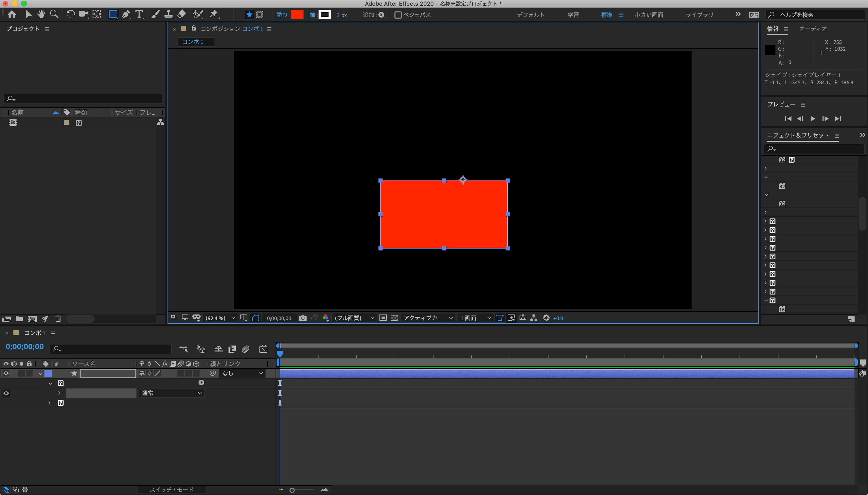The image size is (868, 495).
Task: Hide shape layer 1 with eye toggle
Action: tap(6, 373)
